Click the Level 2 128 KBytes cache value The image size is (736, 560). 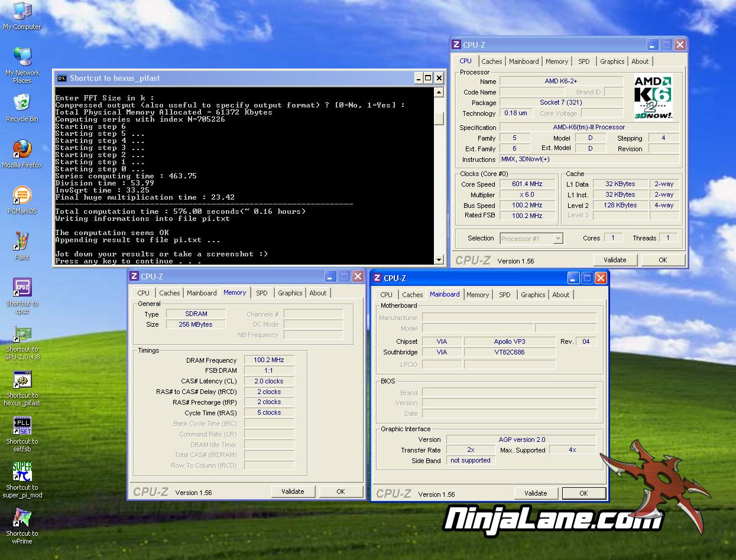(x=621, y=206)
